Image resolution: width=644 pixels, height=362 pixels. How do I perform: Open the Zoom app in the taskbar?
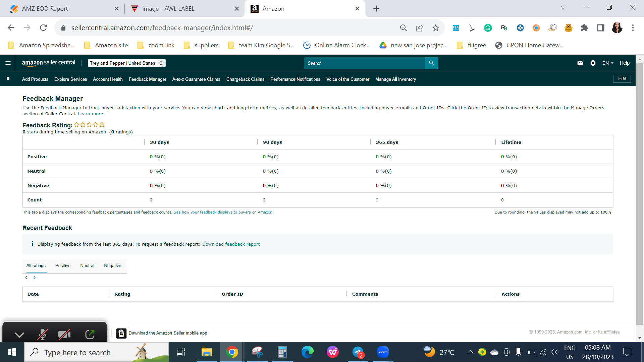coord(383,352)
